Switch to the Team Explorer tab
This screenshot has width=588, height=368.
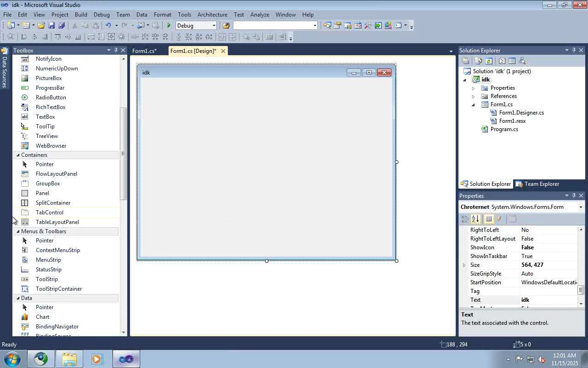(x=537, y=184)
